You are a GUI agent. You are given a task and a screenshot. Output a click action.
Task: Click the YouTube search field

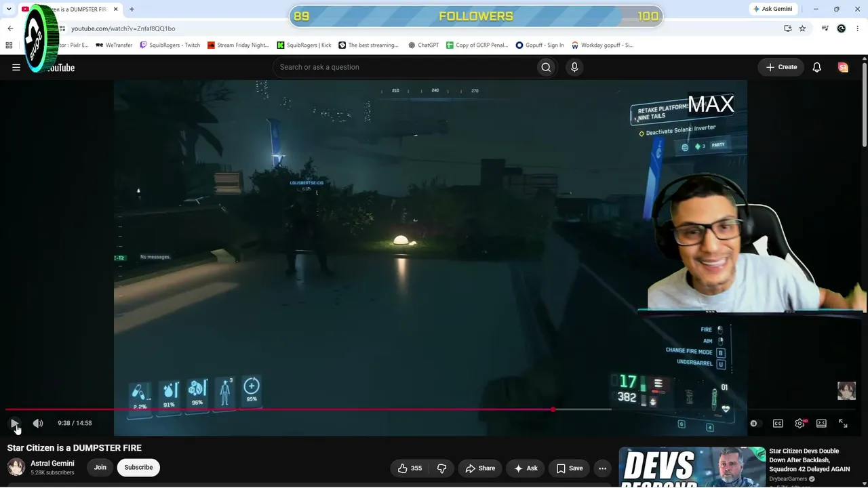coord(404,67)
